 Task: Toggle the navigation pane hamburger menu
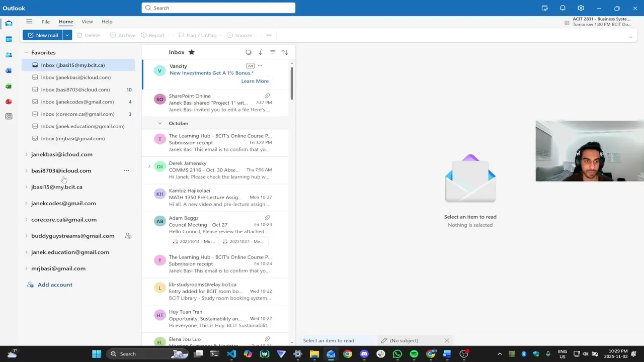[29, 22]
